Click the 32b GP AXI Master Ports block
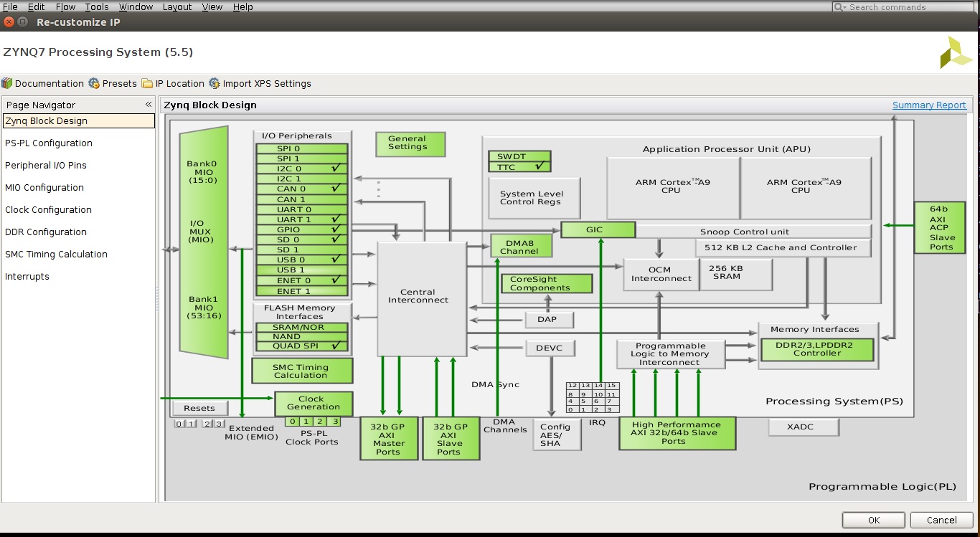The height and width of the screenshot is (537, 980). click(388, 438)
